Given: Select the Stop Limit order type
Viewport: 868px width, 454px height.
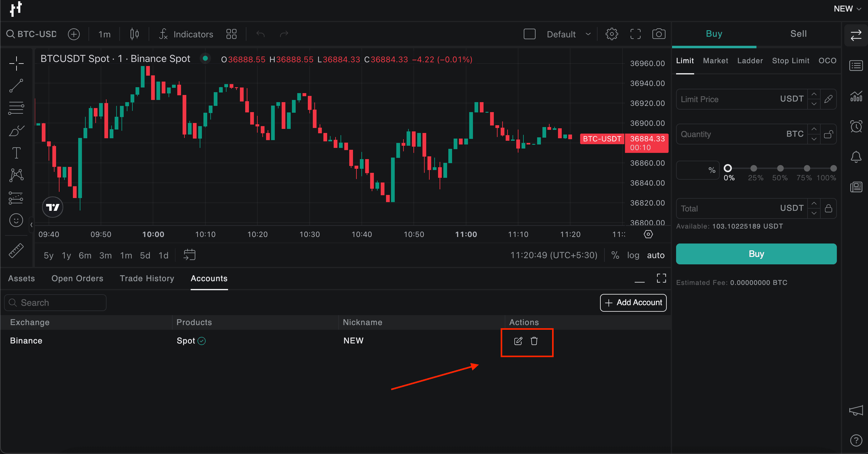Looking at the screenshot, I should click(x=790, y=61).
